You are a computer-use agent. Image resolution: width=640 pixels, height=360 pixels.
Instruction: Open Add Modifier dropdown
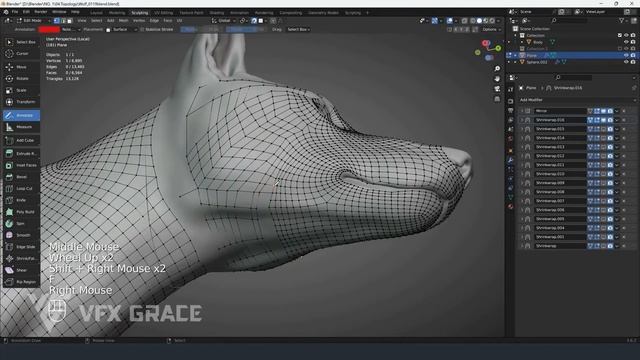[577, 100]
